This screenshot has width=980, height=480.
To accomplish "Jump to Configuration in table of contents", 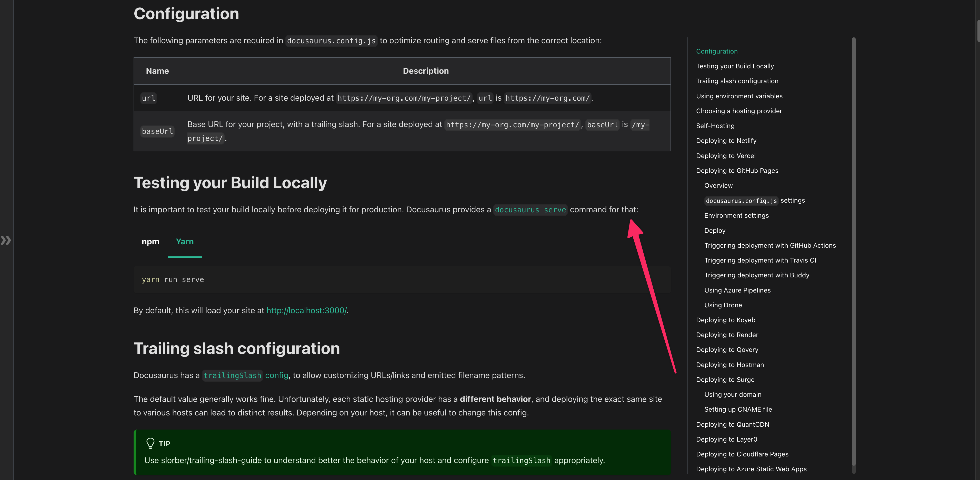I will tap(716, 51).
